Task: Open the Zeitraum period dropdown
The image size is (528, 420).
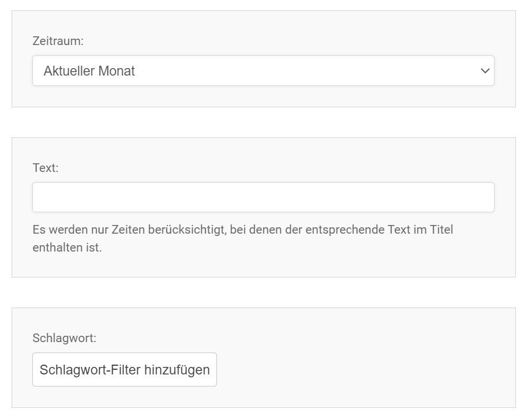Action: point(263,71)
